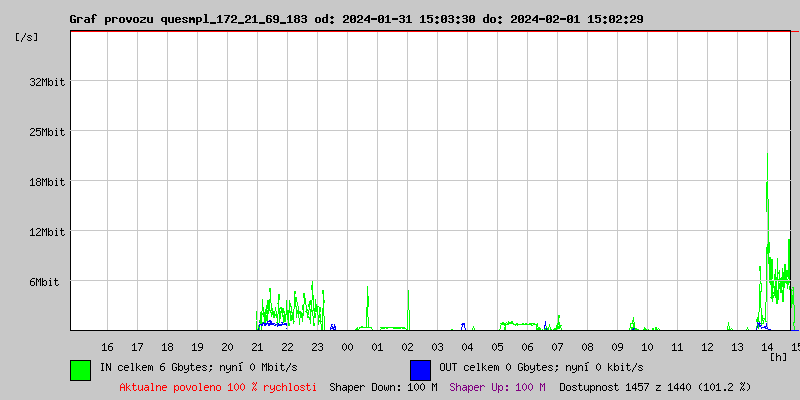Click the graph title 'Graf provozu quesmpl_172_21_69_183'

[188, 19]
